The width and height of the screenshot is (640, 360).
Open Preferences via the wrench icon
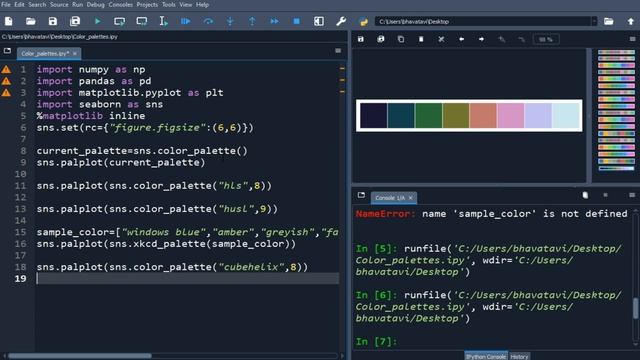click(x=341, y=21)
